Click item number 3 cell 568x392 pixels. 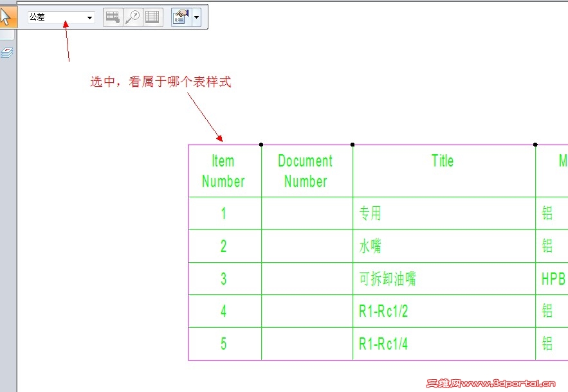(224, 279)
